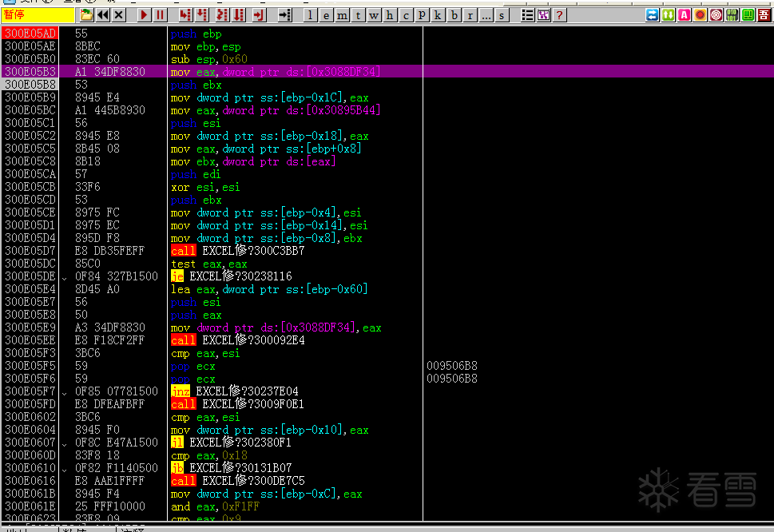Open the Log window with 'l' button
This screenshot has width=774, height=532.
pyautogui.click(x=310, y=15)
